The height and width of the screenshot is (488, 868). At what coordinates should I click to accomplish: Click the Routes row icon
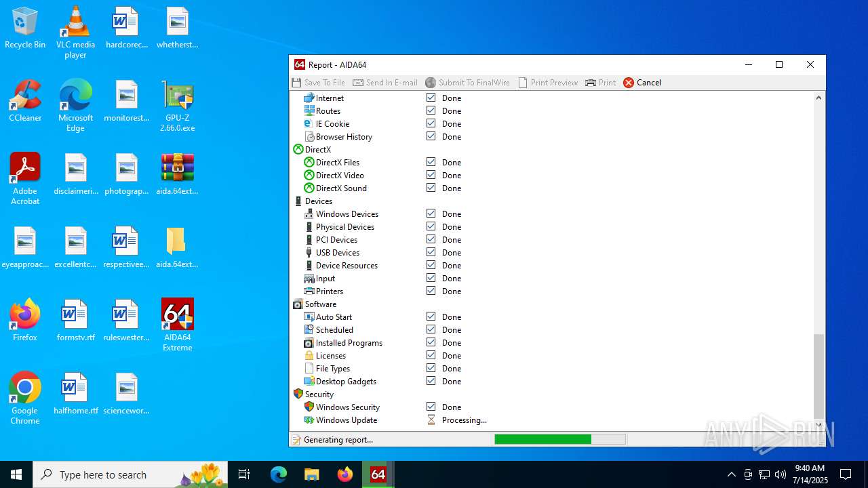click(309, 111)
